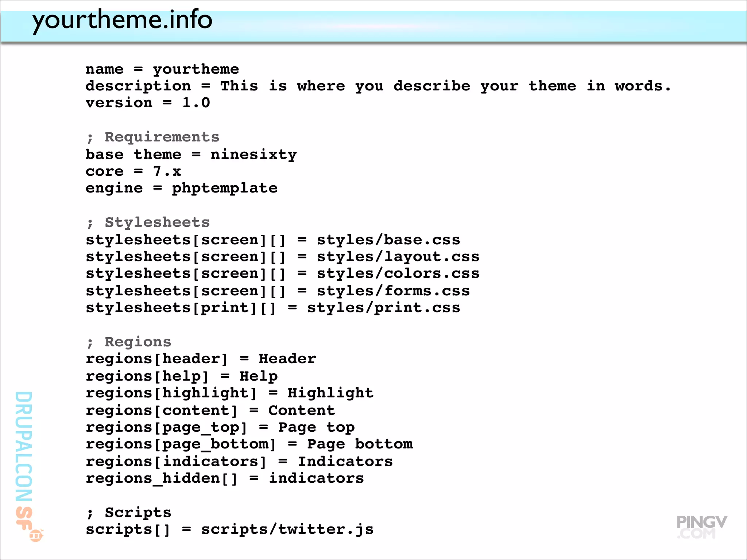Click regions[help] = Help line

(182, 377)
